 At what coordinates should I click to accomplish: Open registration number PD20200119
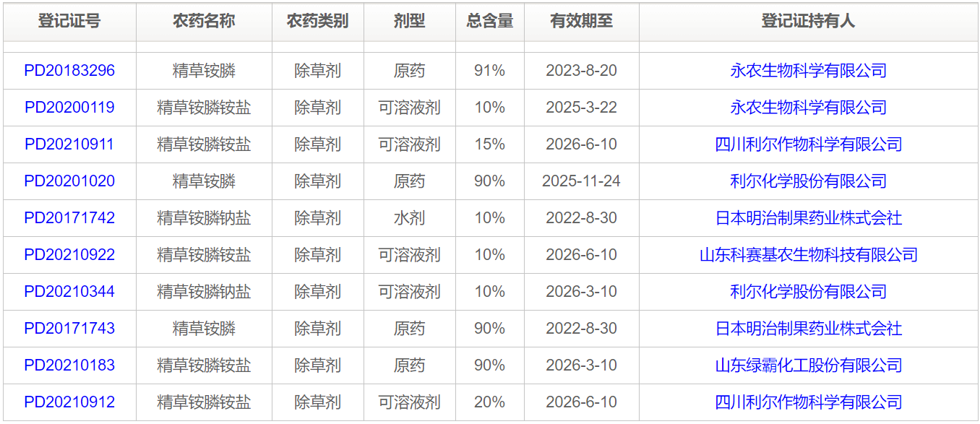pyautogui.click(x=69, y=108)
